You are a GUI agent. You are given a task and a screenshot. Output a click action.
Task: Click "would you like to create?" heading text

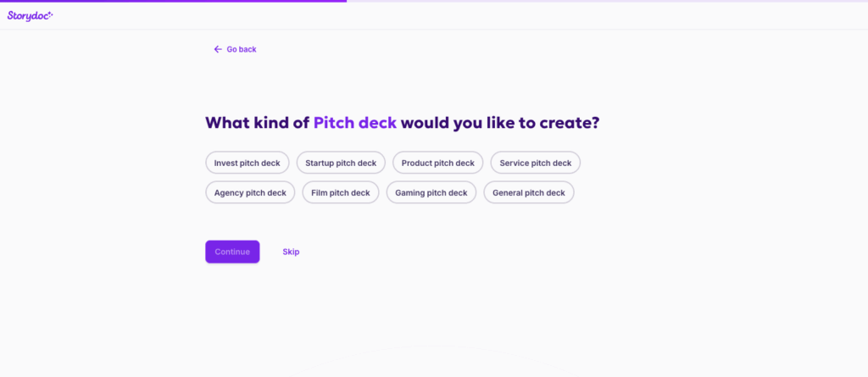pos(500,123)
